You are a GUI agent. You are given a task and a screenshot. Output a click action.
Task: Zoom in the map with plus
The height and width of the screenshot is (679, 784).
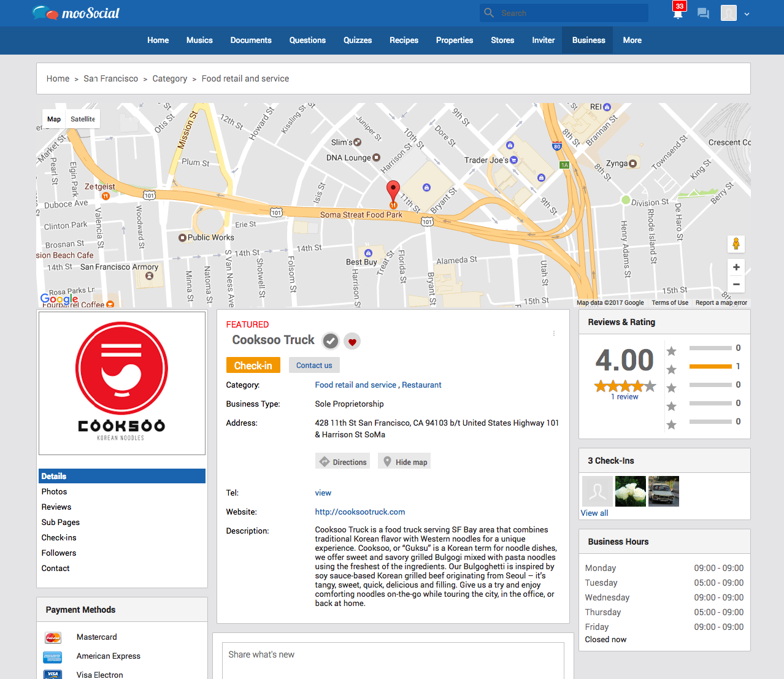(736, 267)
